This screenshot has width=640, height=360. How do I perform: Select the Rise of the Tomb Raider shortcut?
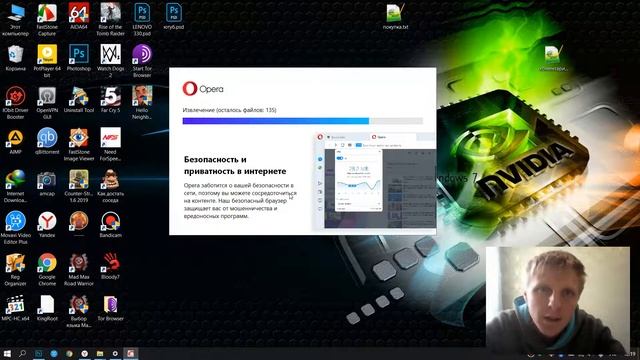(x=110, y=19)
